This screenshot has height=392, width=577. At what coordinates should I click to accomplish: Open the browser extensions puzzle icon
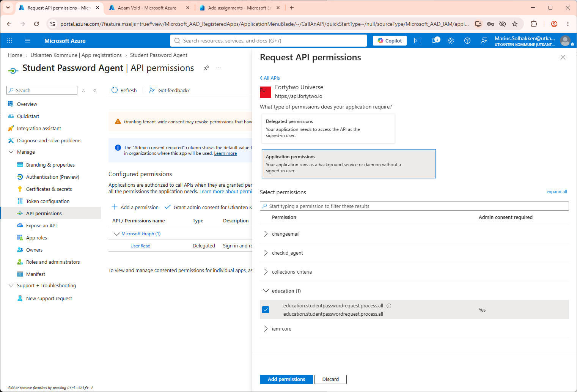[534, 24]
